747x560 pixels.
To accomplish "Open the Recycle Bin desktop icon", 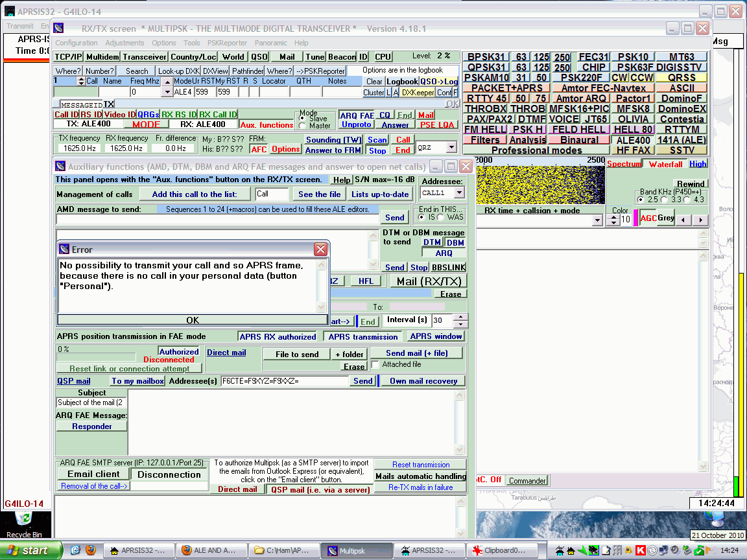I will (24, 524).
